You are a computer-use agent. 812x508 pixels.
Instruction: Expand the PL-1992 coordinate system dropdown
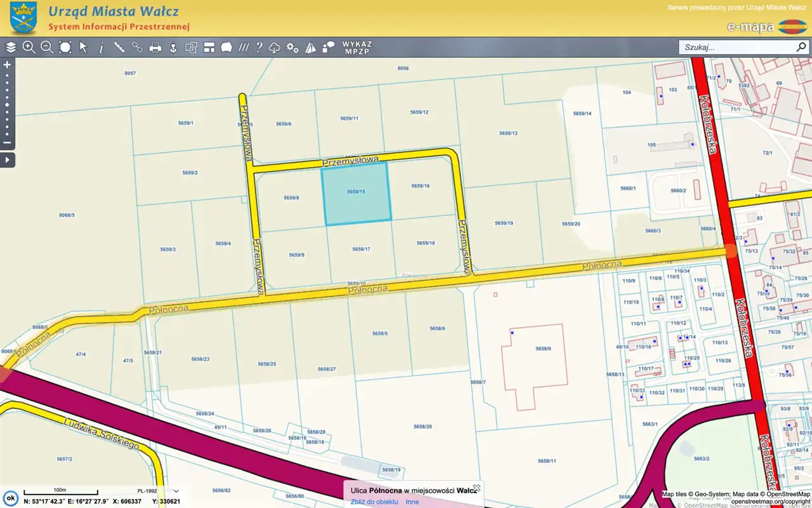pyautogui.click(x=176, y=491)
